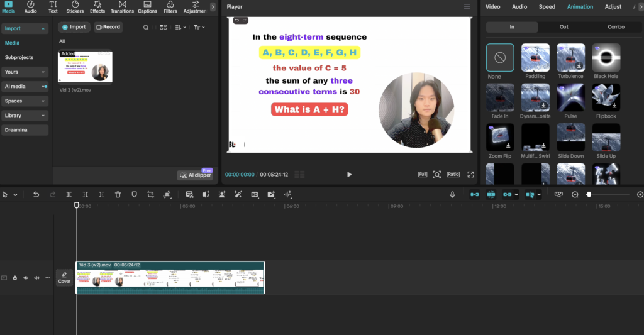Switch to the Speed tab
The image size is (644, 335).
coord(547,7)
